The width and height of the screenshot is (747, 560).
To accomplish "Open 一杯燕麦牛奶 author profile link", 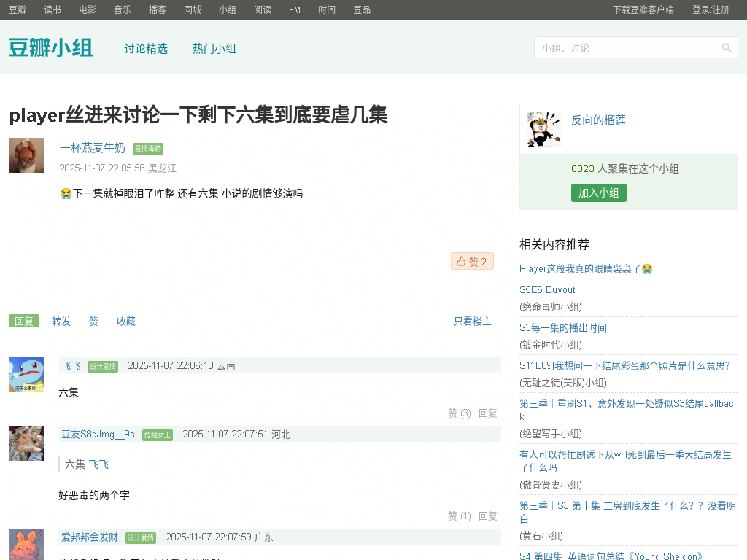I will point(93,148).
